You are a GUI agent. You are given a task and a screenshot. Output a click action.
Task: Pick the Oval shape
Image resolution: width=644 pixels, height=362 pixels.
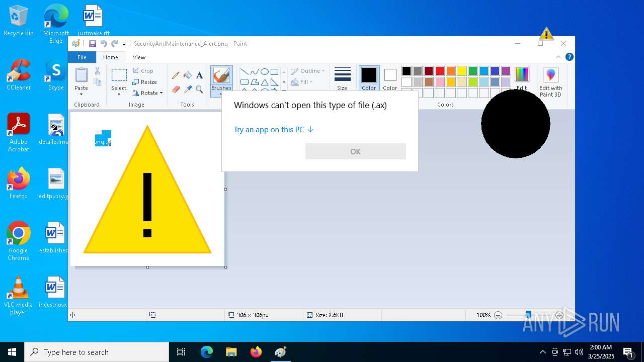point(264,72)
